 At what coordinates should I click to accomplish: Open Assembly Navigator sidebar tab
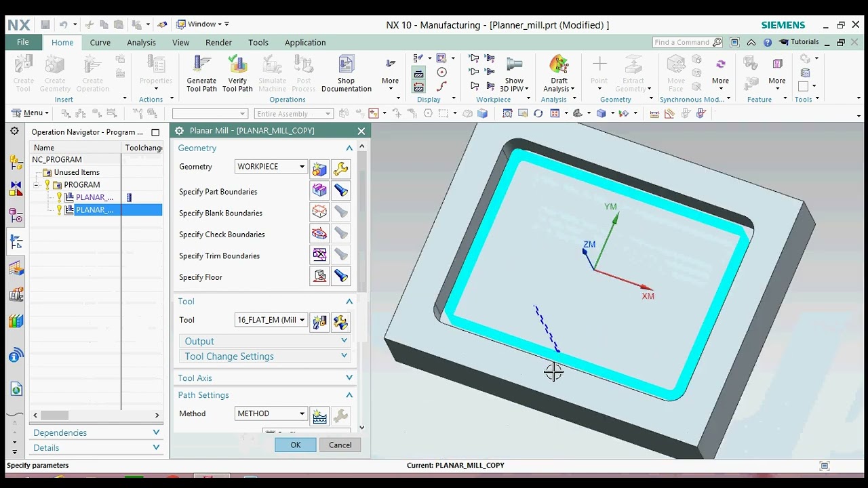pos(16,163)
